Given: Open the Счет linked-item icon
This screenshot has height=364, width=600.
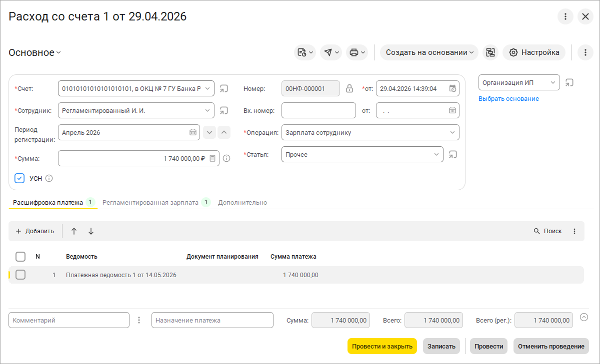Looking at the screenshot, I should coord(224,88).
